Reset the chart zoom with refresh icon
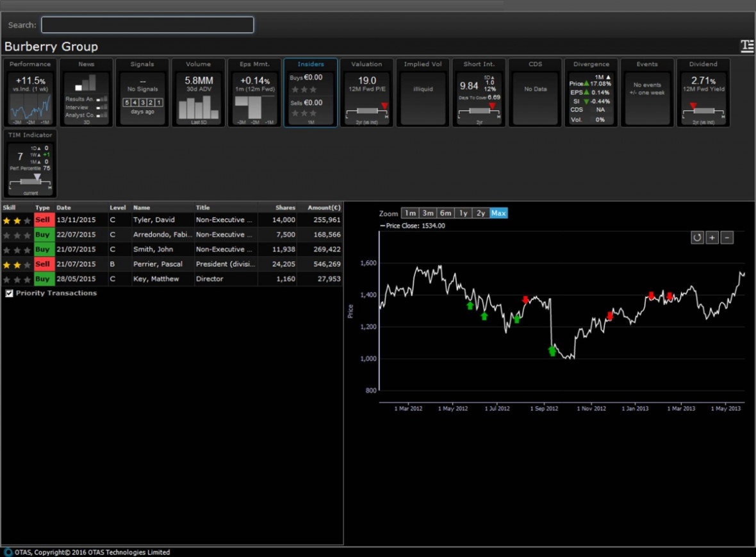Image resolution: width=756 pixels, height=557 pixels. pos(697,237)
